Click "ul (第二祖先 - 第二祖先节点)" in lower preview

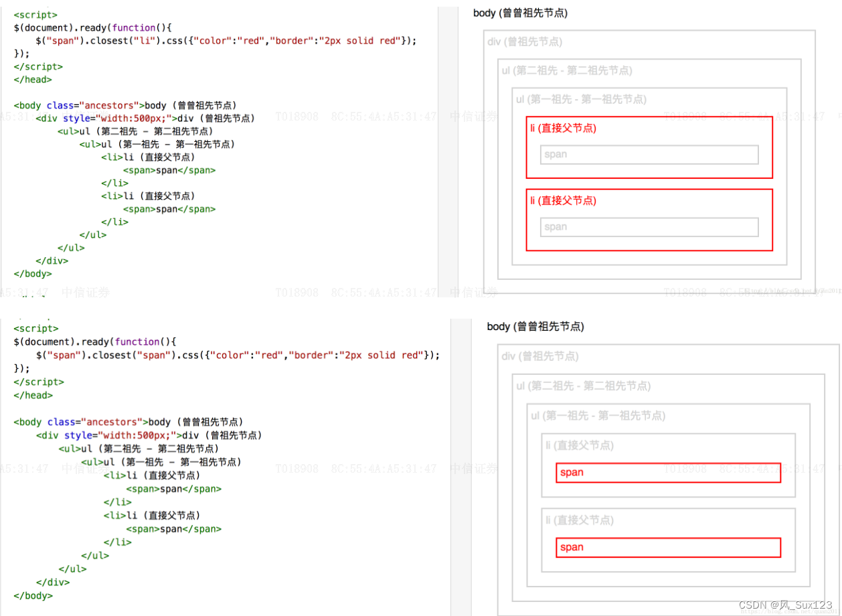tap(583, 386)
